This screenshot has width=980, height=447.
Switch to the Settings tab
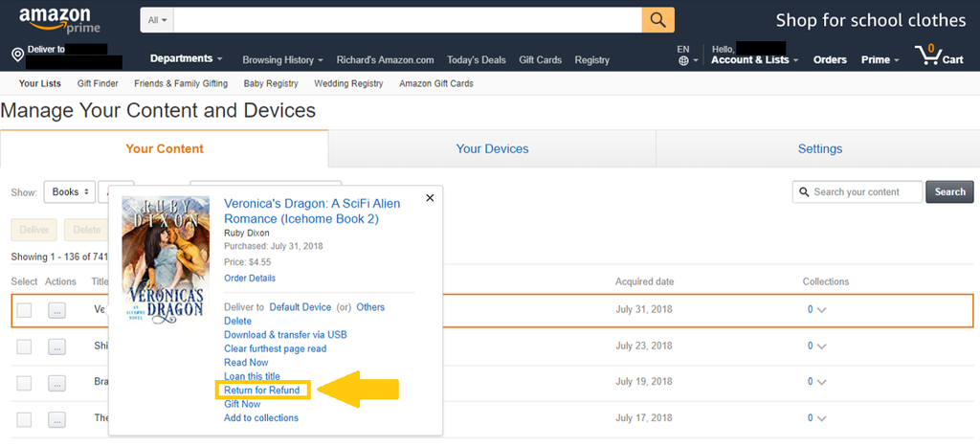(819, 148)
